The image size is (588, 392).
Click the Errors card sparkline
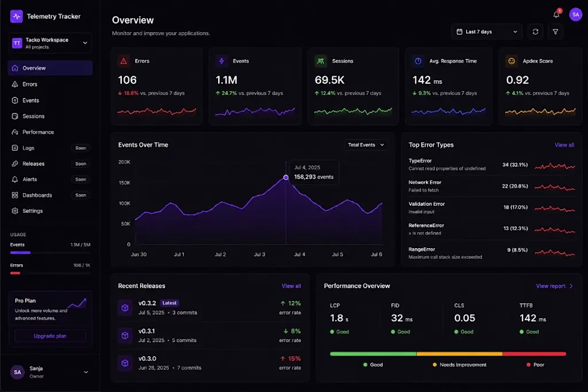tap(157, 111)
